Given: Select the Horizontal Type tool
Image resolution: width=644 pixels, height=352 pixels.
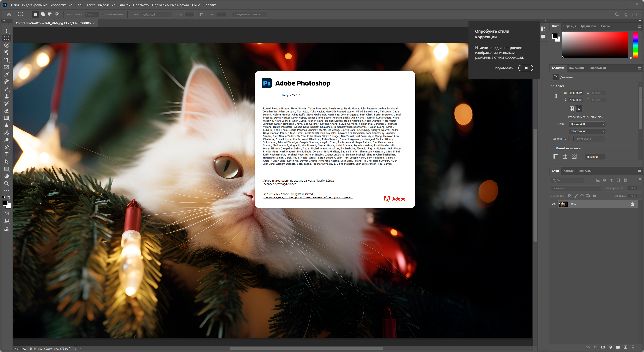Looking at the screenshot, I should (x=7, y=154).
